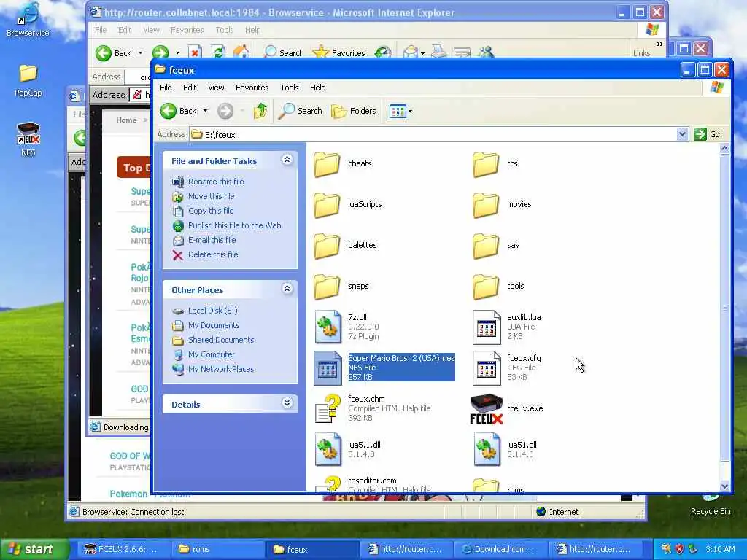The image size is (747, 560).
Task: Select the fceux.exe application icon
Action: point(487,408)
